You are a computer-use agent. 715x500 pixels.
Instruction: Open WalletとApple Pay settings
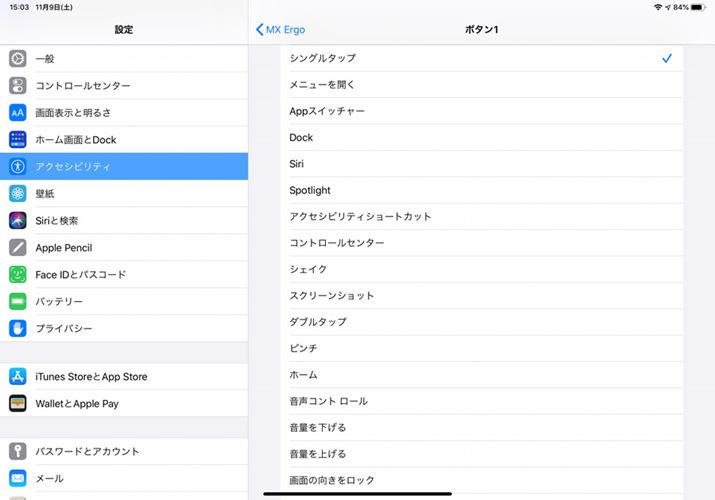(x=124, y=404)
